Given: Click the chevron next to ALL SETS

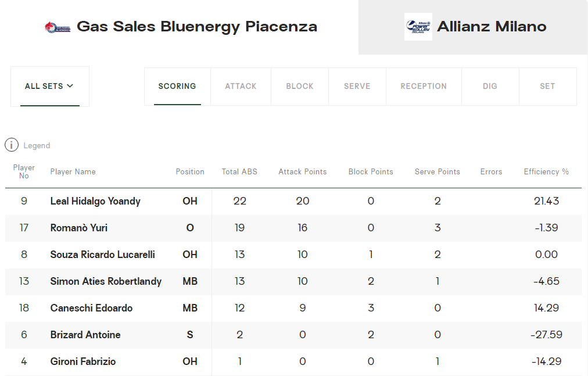Looking at the screenshot, I should [70, 86].
